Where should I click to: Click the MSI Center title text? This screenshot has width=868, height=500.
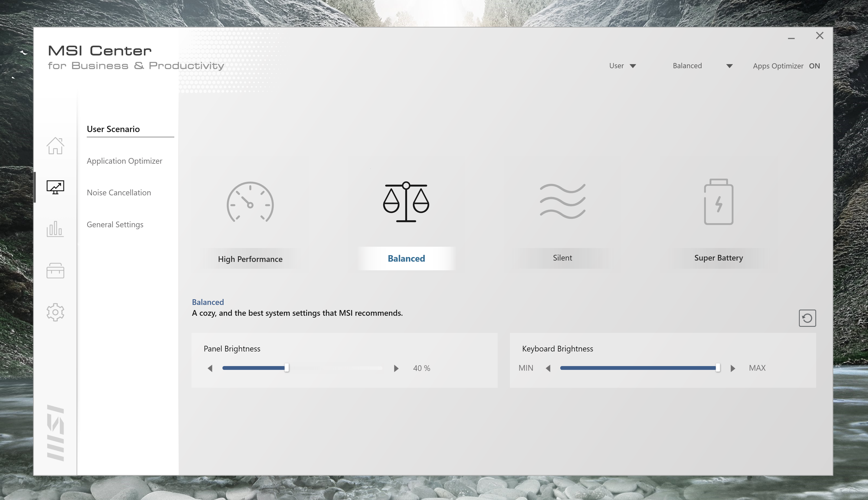[x=100, y=51]
